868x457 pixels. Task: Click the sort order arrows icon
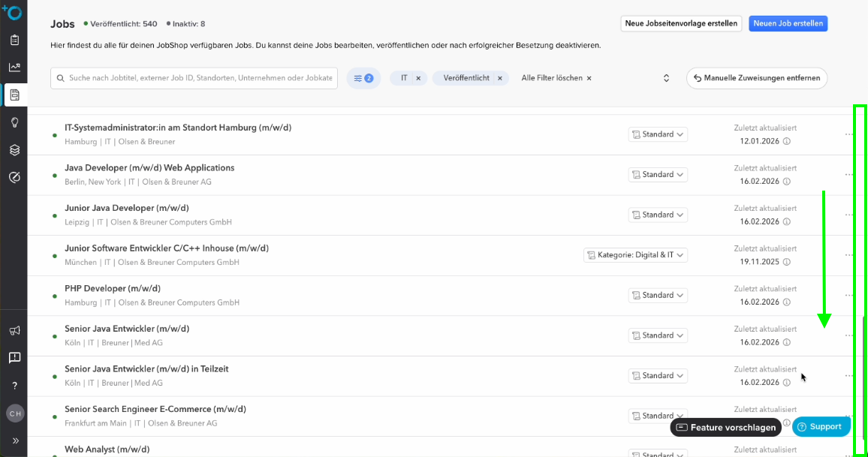(x=666, y=78)
